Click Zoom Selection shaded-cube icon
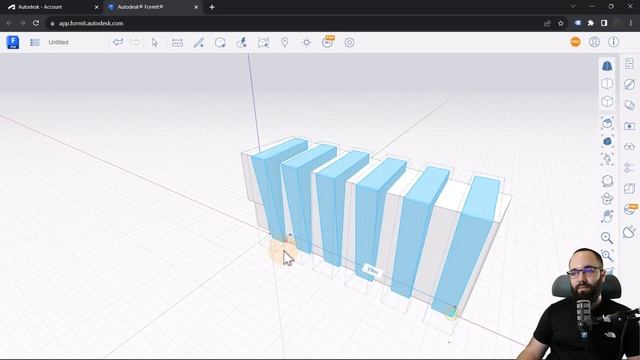 tap(607, 141)
